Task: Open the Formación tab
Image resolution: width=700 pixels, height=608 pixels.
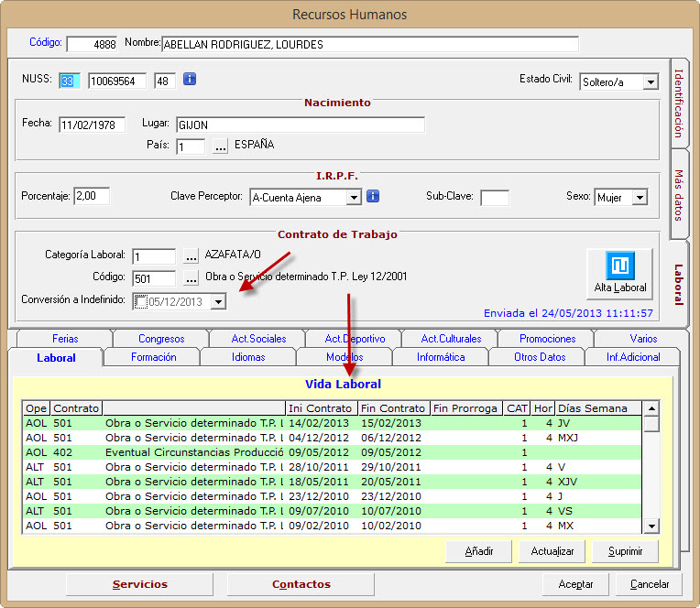Action: coord(154,357)
